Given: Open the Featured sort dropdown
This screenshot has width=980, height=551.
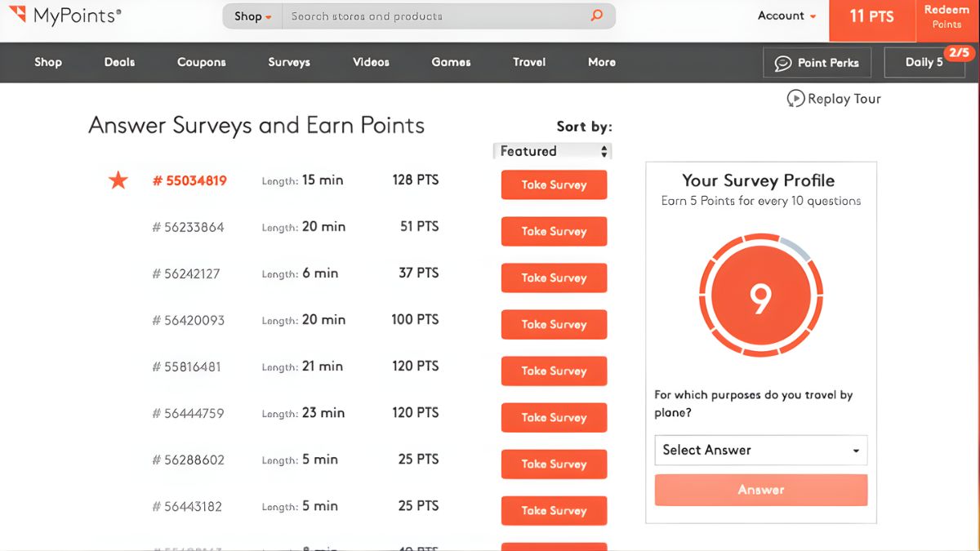Looking at the screenshot, I should [x=552, y=150].
